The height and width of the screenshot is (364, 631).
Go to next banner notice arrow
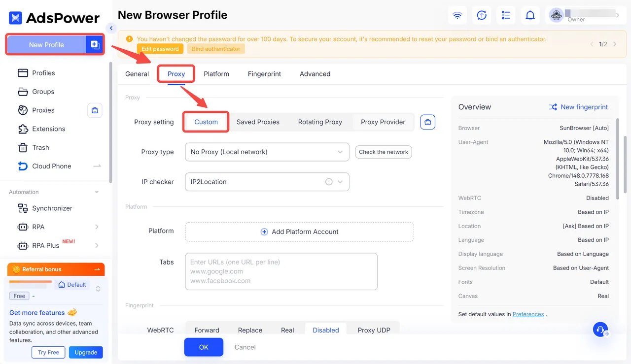[x=615, y=44]
